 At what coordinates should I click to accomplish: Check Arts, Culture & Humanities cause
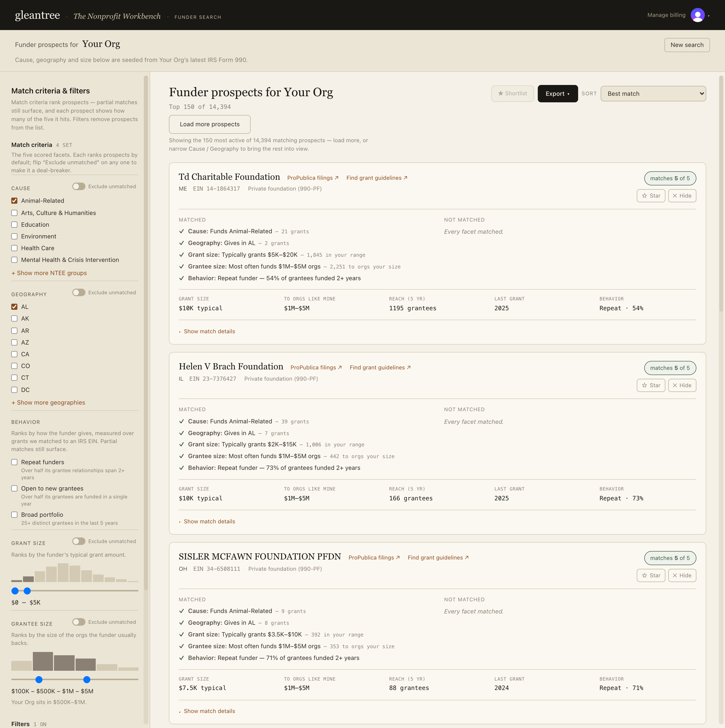click(x=14, y=213)
